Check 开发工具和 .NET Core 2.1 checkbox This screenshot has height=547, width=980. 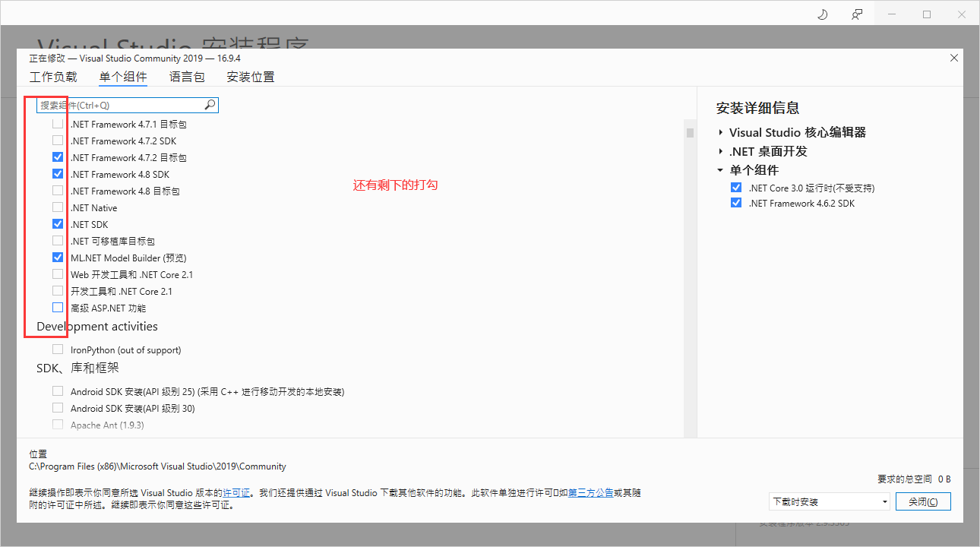58,291
